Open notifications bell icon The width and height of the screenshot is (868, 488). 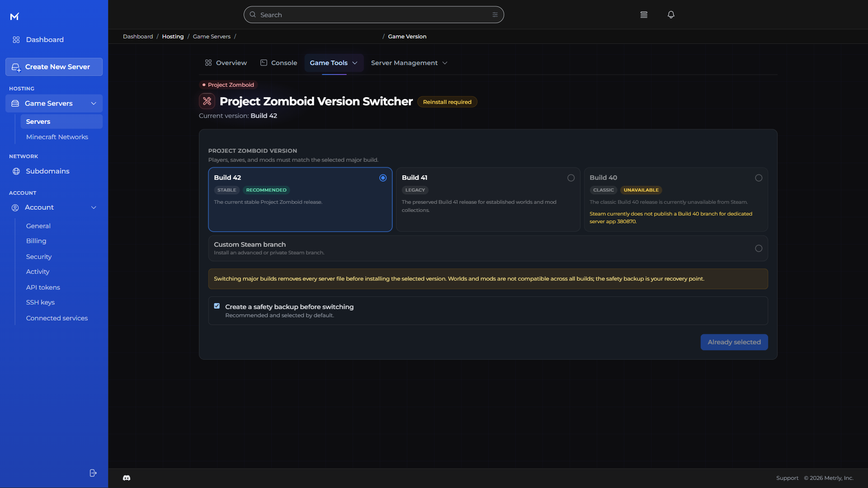click(x=671, y=14)
